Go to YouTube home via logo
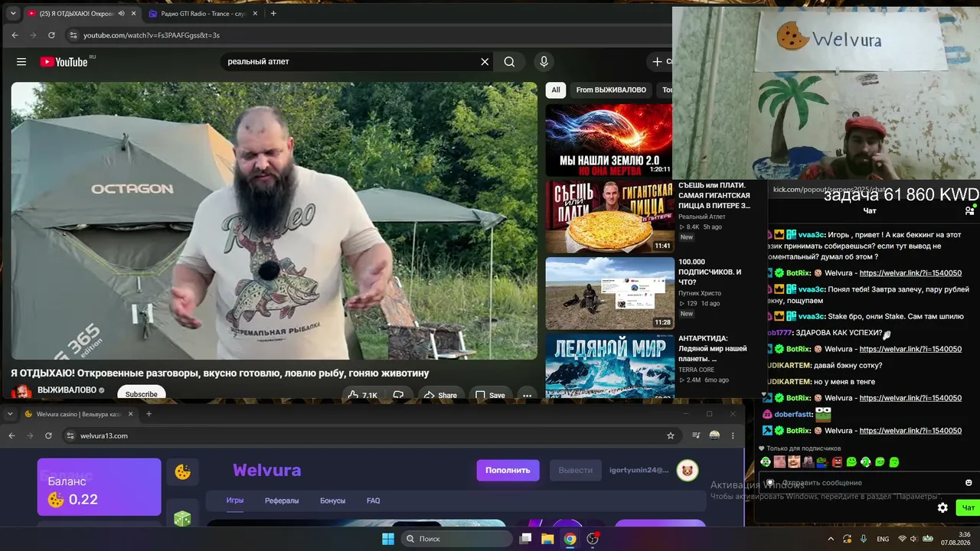 click(x=64, y=62)
